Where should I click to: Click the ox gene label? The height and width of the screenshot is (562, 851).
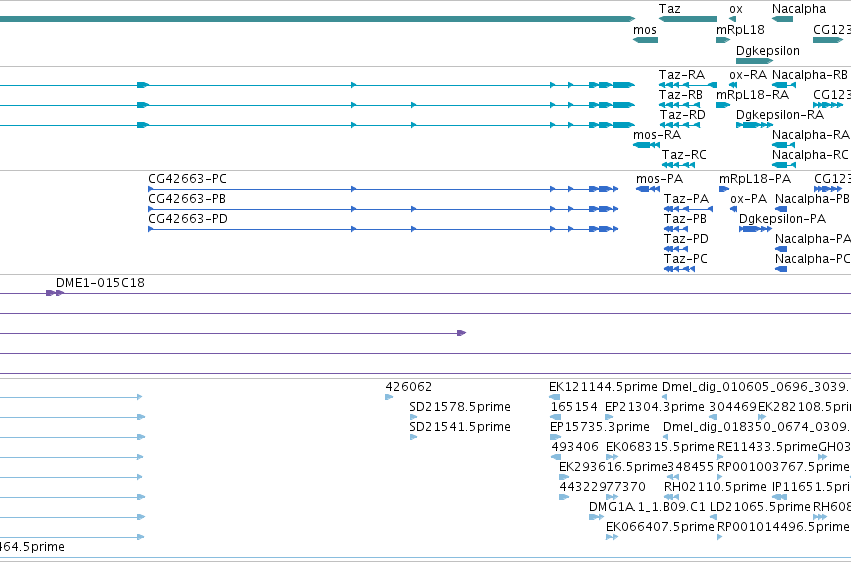point(736,9)
